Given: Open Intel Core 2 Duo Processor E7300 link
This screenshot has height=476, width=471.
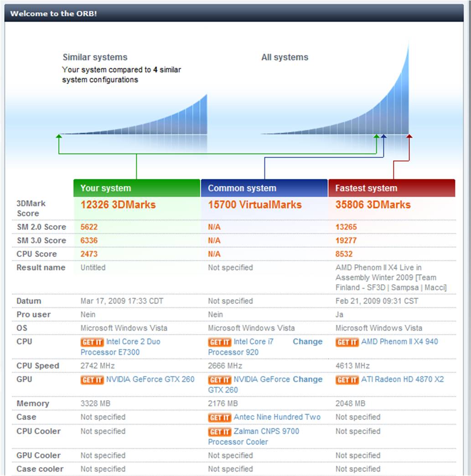Looking at the screenshot, I should 120,347.
